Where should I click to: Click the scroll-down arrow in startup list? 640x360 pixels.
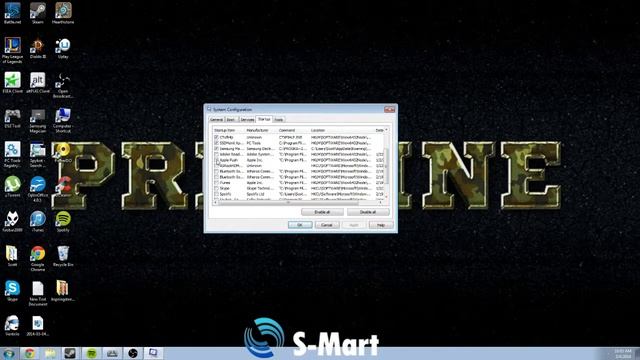[386, 198]
